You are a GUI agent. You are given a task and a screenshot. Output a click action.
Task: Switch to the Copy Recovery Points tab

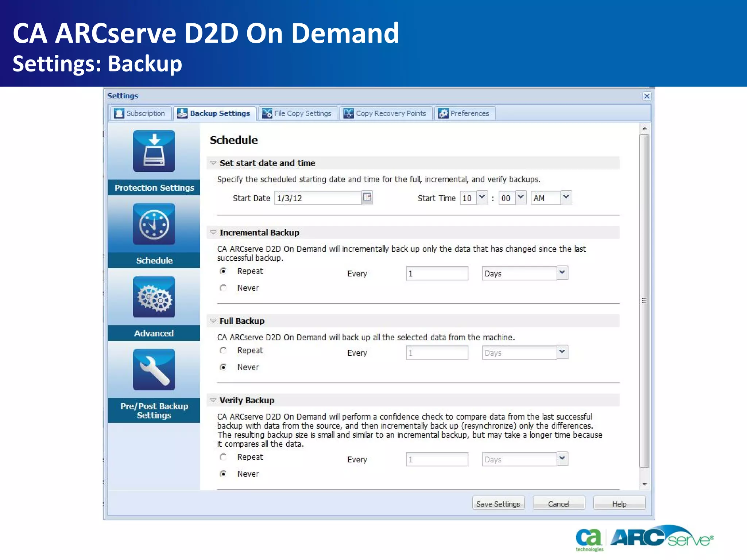point(386,113)
